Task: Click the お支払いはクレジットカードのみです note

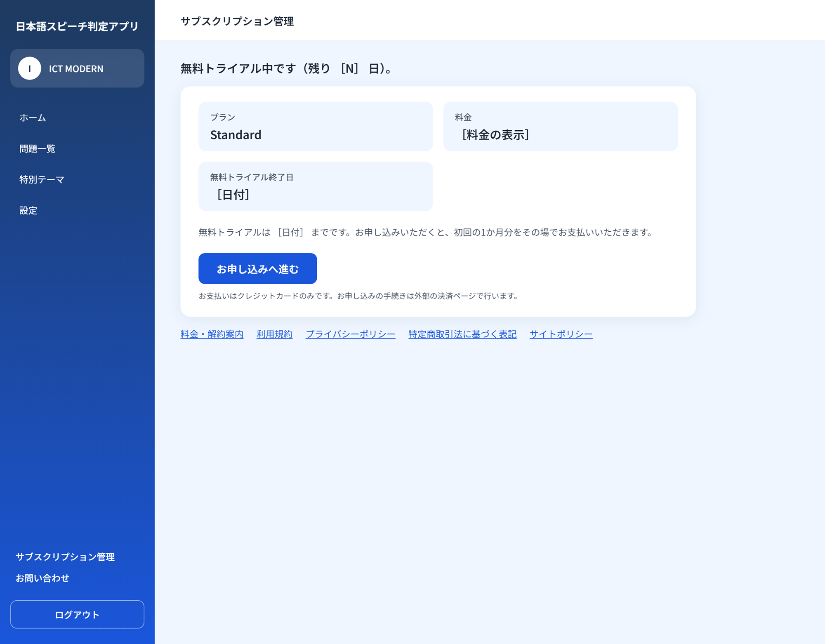Action: click(x=358, y=296)
